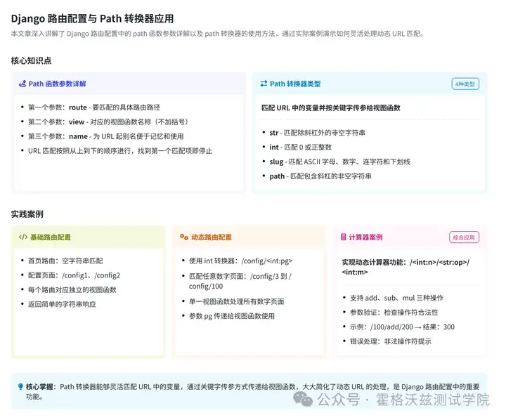The image size is (506, 420).
Task: Click the Path 函数参数详解 card heading
Action: (x=57, y=84)
